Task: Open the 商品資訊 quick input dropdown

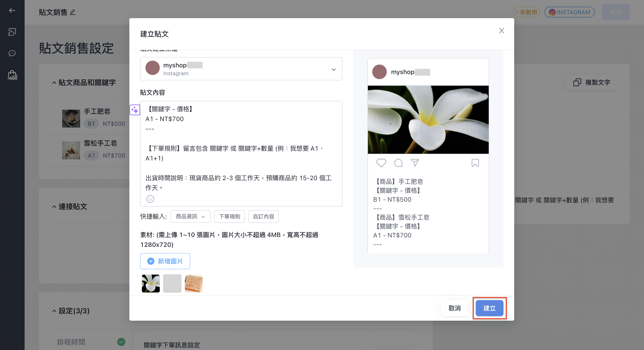Action: [x=190, y=216]
